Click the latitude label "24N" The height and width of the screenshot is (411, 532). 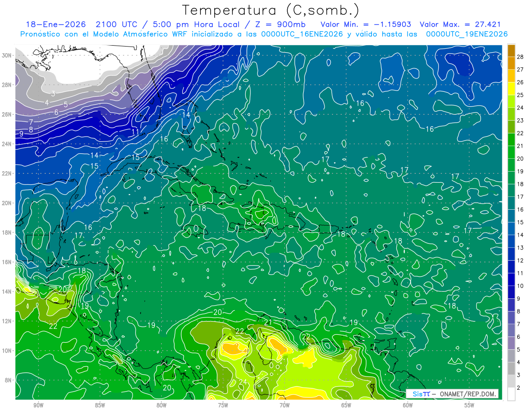tap(7, 144)
